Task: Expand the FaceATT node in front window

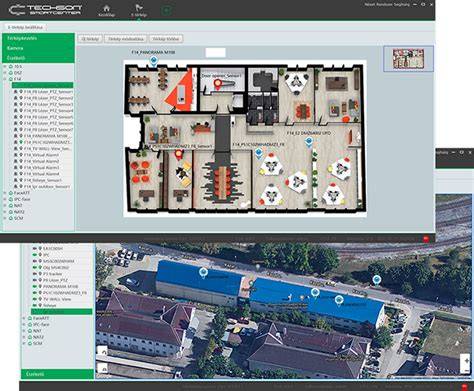Action: coord(5,193)
